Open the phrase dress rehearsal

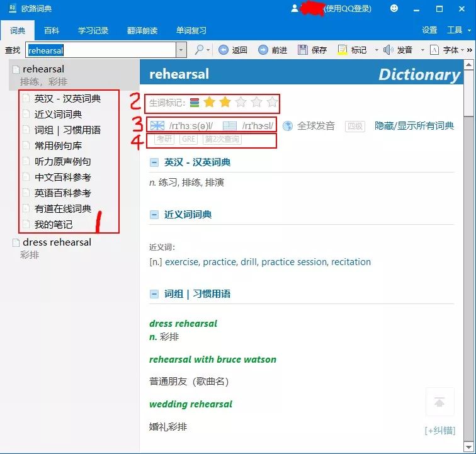183,324
